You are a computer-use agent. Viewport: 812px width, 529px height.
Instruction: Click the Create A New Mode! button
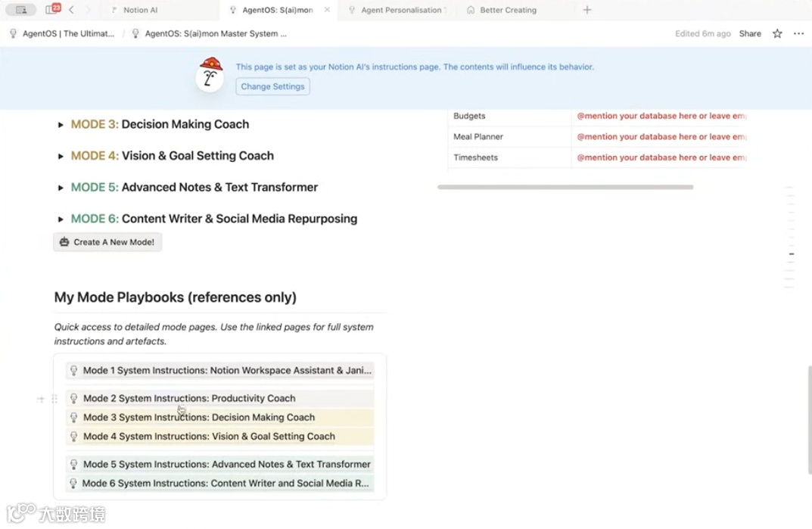[107, 242]
